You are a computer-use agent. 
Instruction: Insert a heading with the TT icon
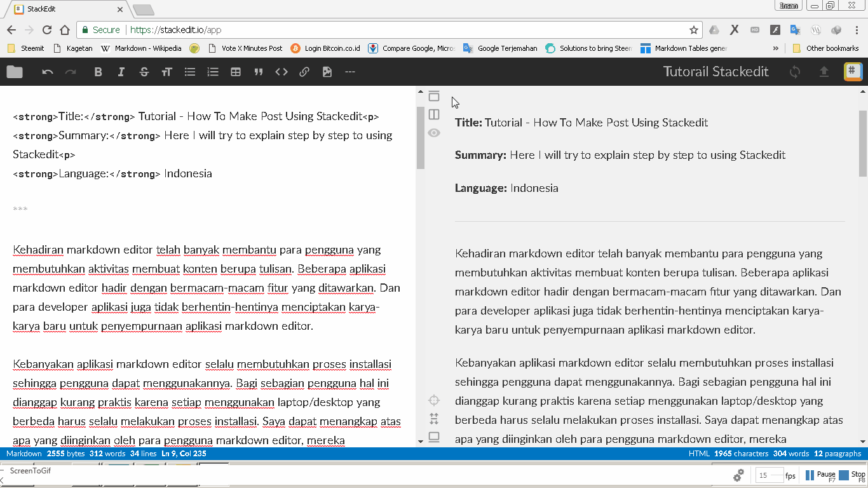166,72
